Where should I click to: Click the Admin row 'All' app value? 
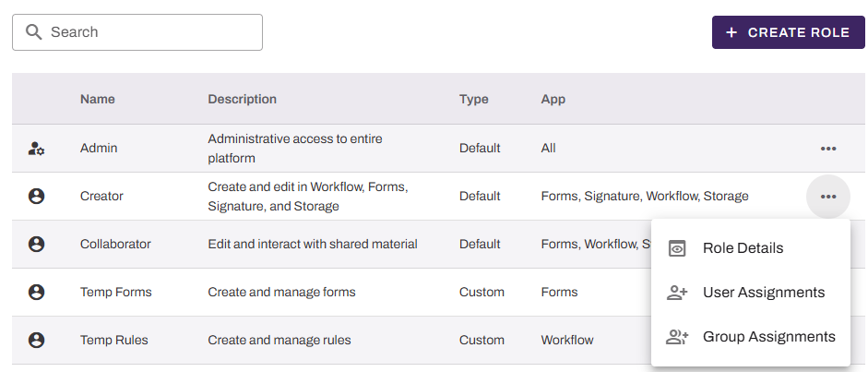pos(549,149)
